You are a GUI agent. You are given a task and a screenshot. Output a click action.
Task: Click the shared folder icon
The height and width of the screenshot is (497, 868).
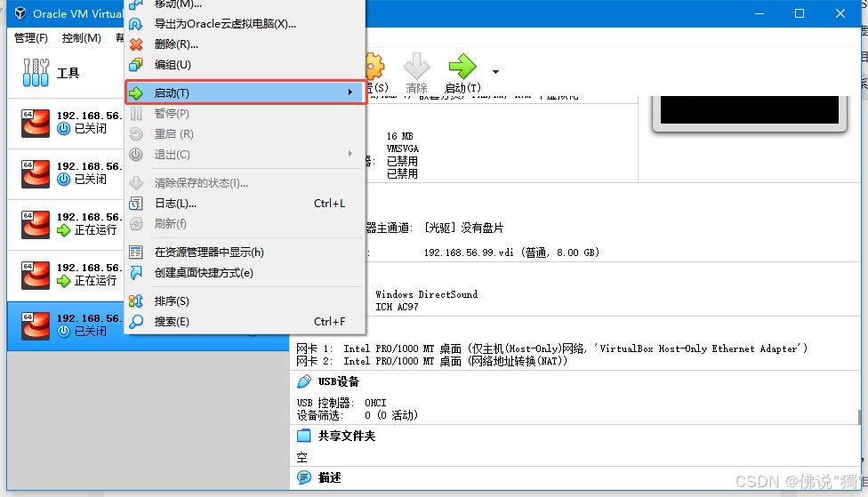point(304,436)
